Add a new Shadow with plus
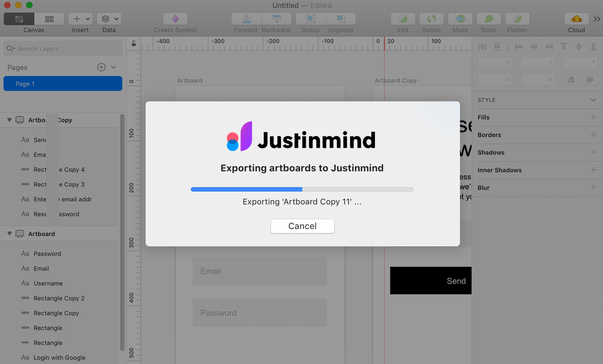Image resolution: width=603 pixels, height=364 pixels. click(x=593, y=152)
